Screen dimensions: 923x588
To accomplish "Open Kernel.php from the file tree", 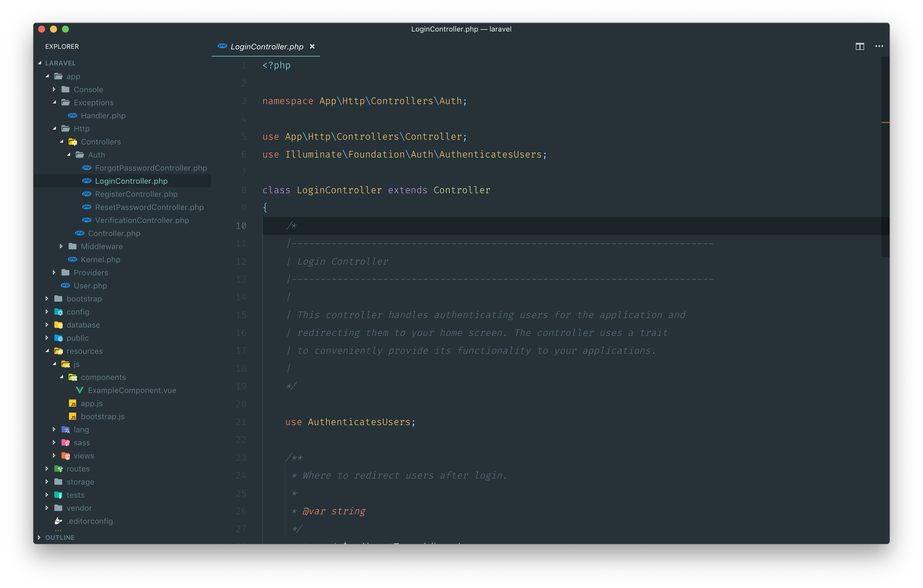I will (101, 260).
